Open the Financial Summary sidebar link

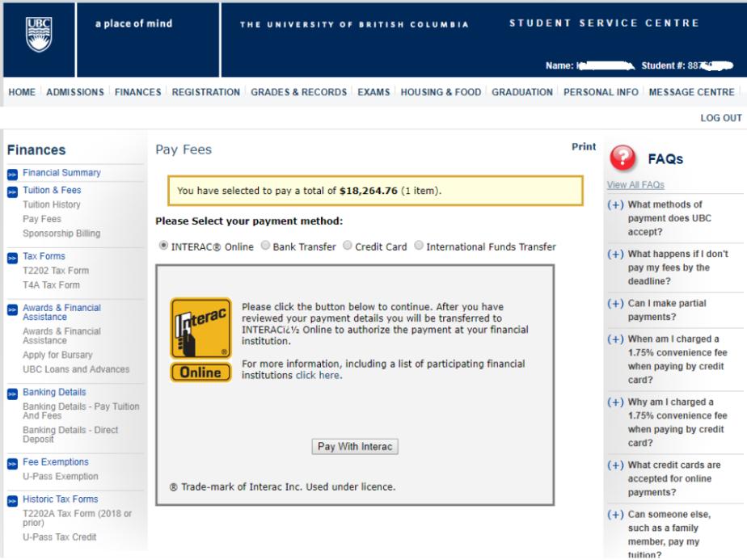click(x=61, y=172)
